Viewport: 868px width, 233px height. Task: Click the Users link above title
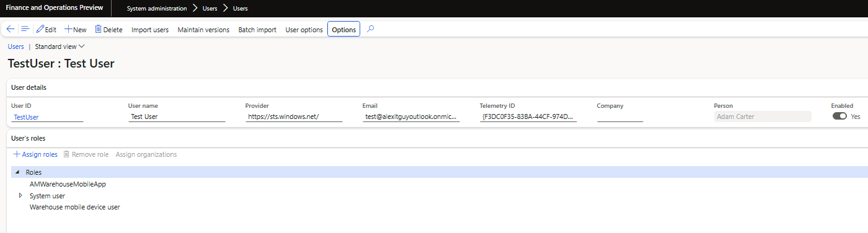[16, 46]
